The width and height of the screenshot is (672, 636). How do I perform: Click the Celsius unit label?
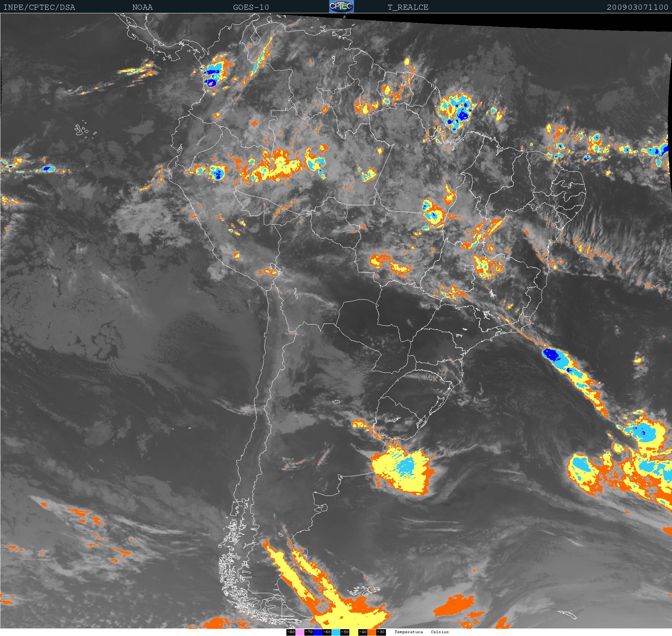[439, 632]
